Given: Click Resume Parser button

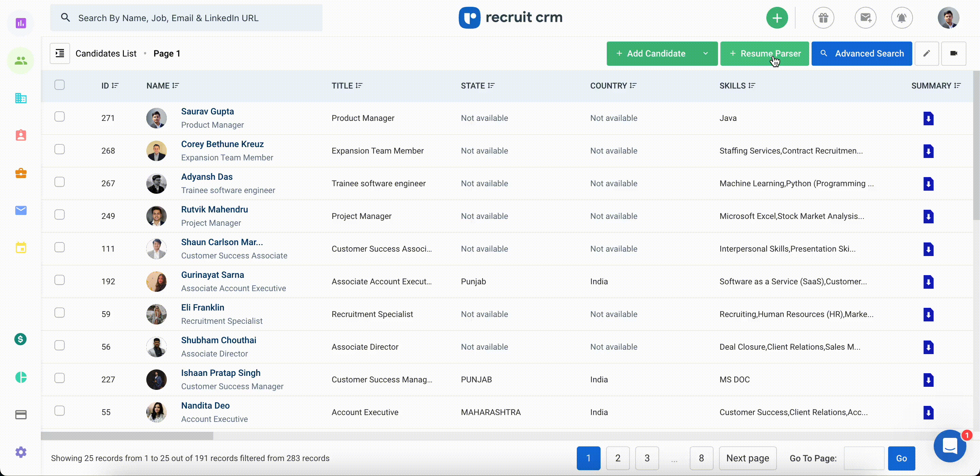Looking at the screenshot, I should click(x=764, y=53).
